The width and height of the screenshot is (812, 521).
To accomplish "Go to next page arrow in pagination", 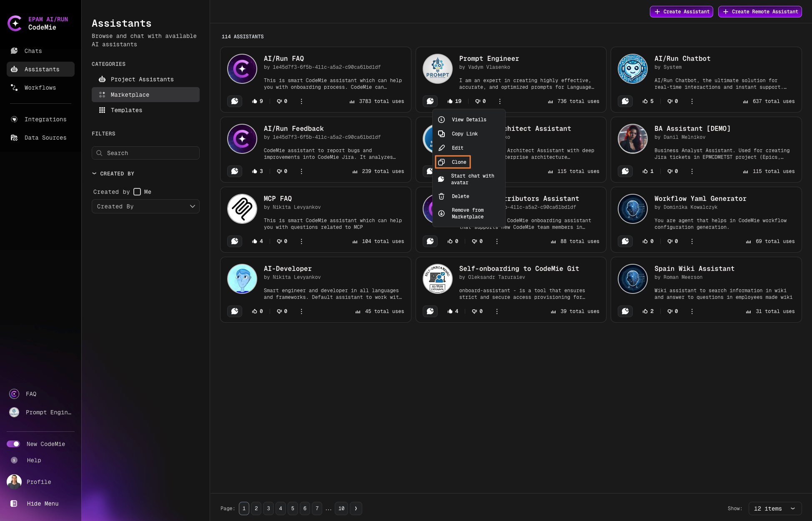I will (x=356, y=508).
